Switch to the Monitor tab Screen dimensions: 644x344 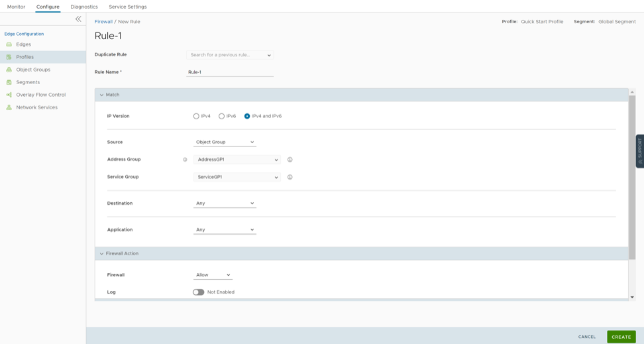pyautogui.click(x=16, y=7)
